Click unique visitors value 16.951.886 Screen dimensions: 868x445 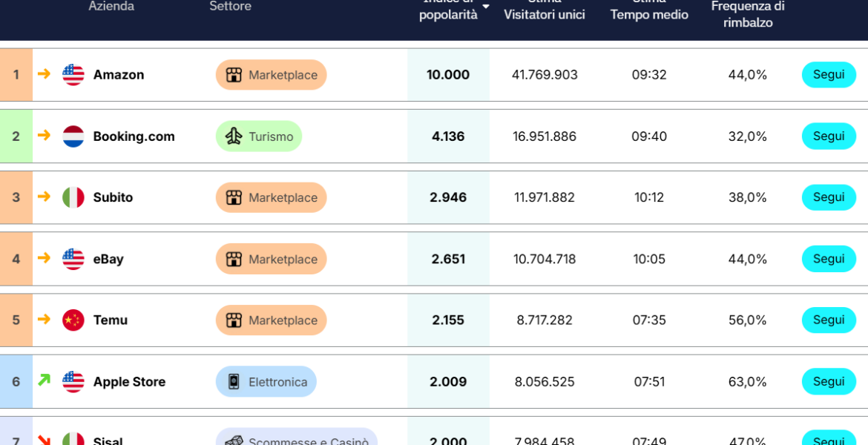coord(545,136)
